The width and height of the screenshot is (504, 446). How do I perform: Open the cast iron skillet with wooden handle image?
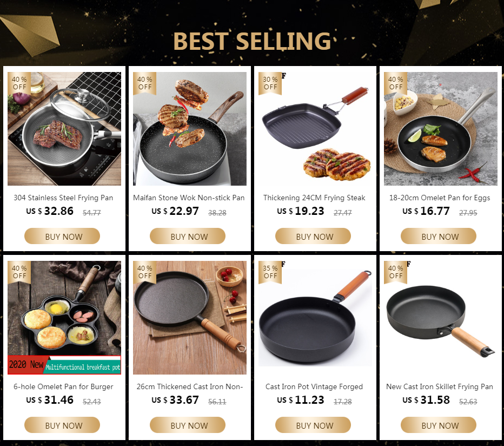441,318
